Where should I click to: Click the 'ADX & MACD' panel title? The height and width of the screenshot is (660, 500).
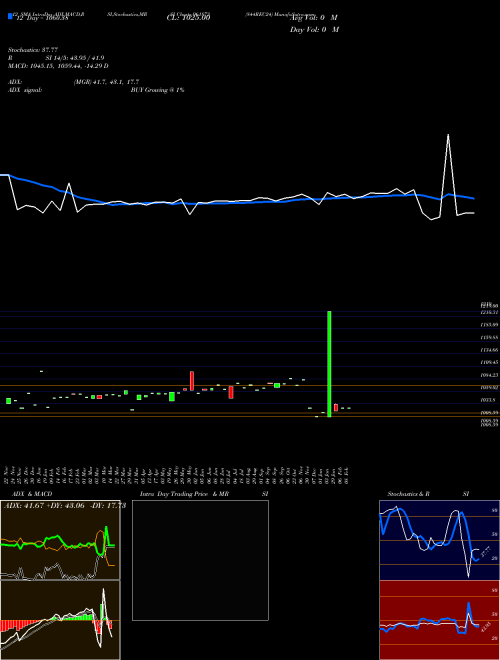[30, 494]
